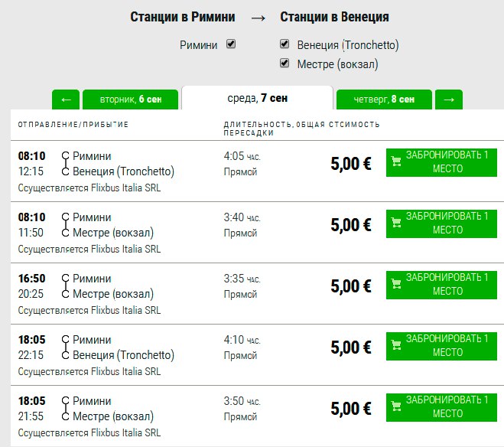Click the 5,00 € price of 18:05 Tronchetto trip
Image resolution: width=504 pixels, height=447 pixels.
[351, 347]
